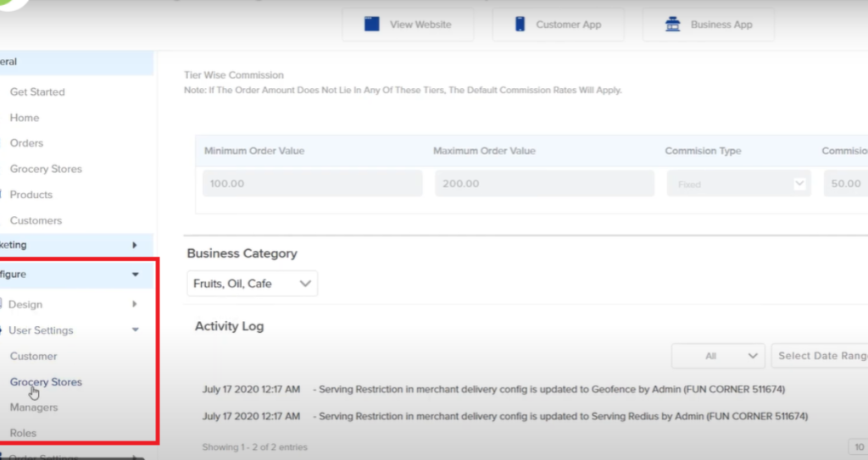Viewport: 868px width, 460px height.
Task: Expand the Marketing section arrow
Action: click(x=135, y=245)
